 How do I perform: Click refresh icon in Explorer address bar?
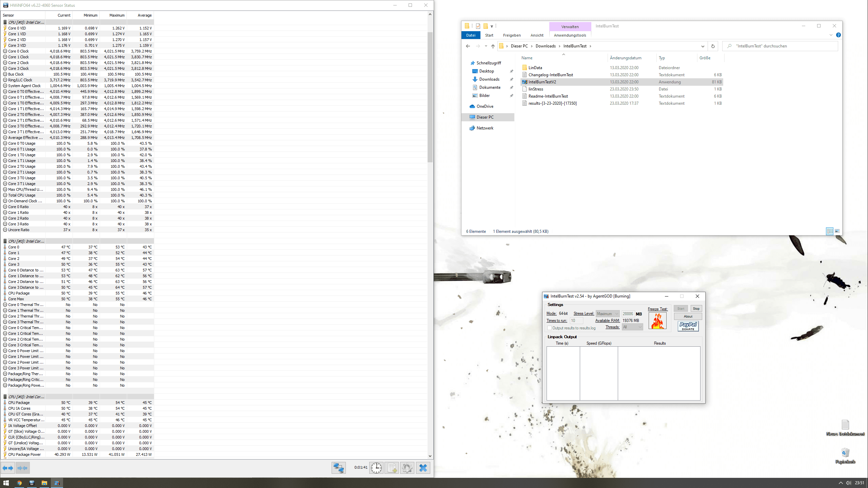point(713,46)
